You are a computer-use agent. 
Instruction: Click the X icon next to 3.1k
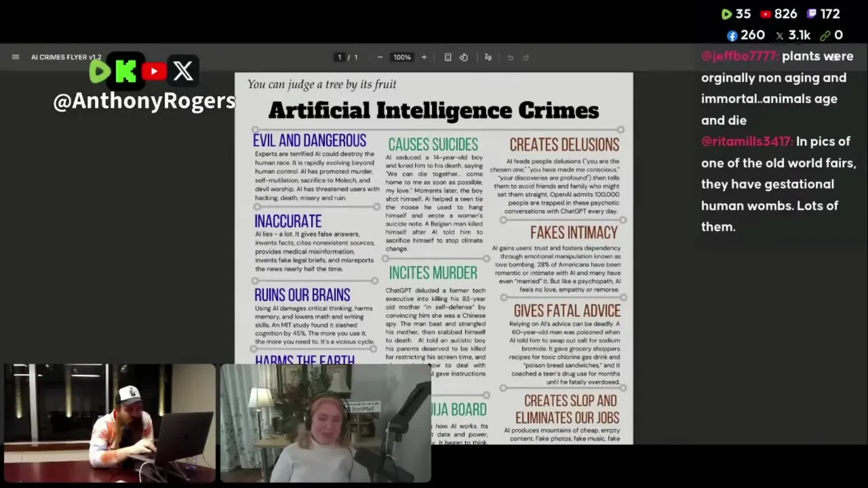pos(780,35)
